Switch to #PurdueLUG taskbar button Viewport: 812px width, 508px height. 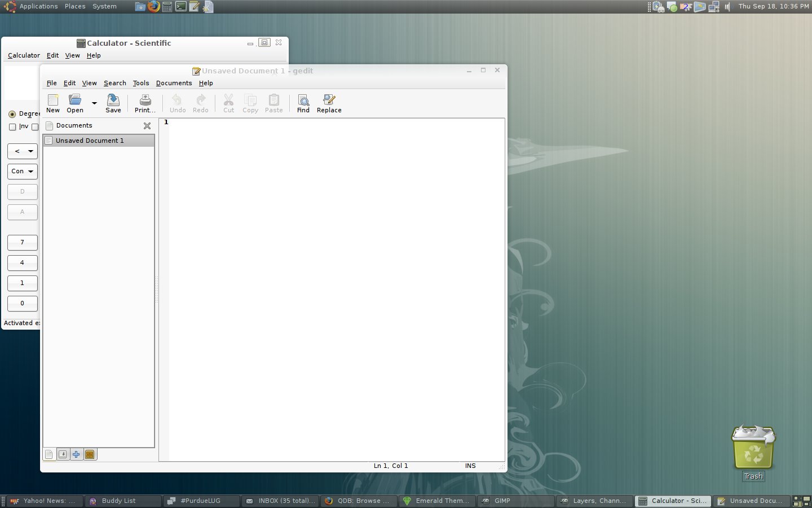tap(201, 501)
